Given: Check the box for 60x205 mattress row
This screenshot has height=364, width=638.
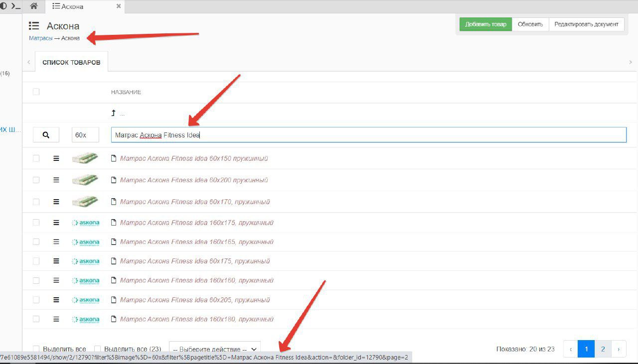Looking at the screenshot, I should coord(36,300).
